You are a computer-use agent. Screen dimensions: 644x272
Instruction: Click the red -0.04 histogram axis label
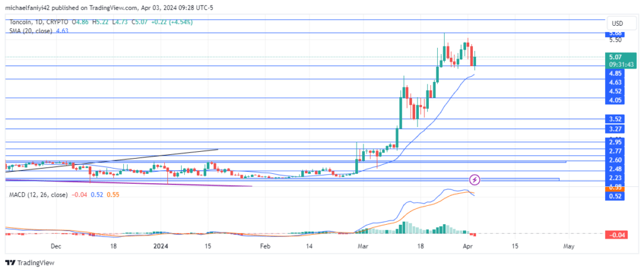click(x=615, y=235)
